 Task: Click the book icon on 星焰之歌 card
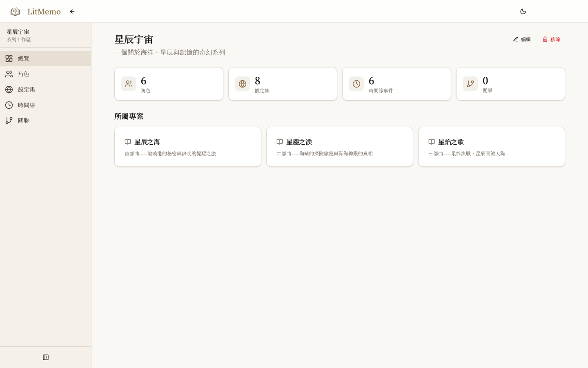click(432, 142)
